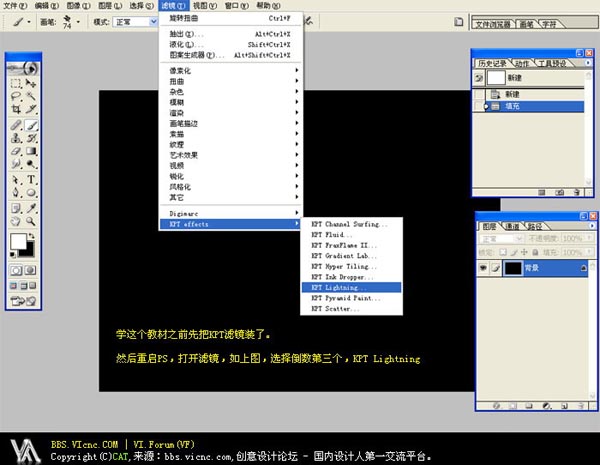Select the History Brush tool
This screenshot has width=600, height=465.
click(x=31, y=138)
